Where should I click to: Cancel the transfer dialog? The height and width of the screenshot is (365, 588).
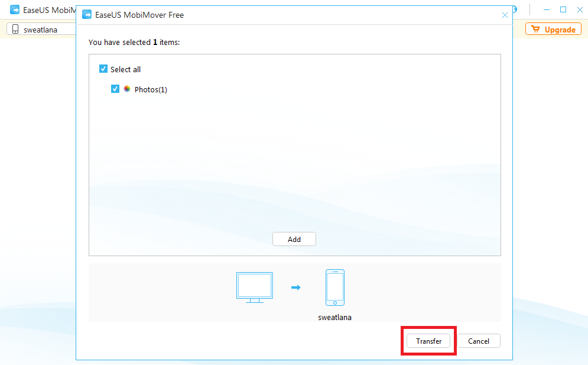[x=479, y=341]
